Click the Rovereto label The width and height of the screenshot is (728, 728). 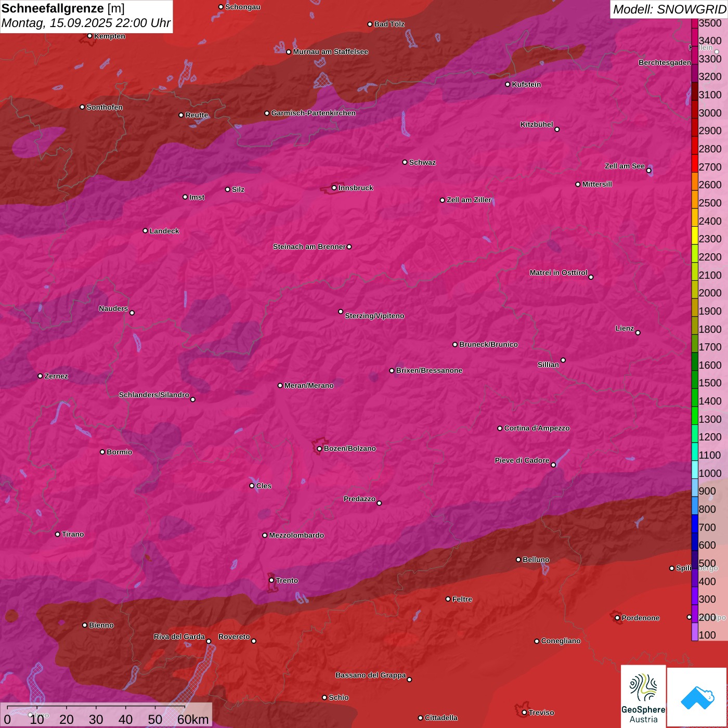[x=234, y=636]
